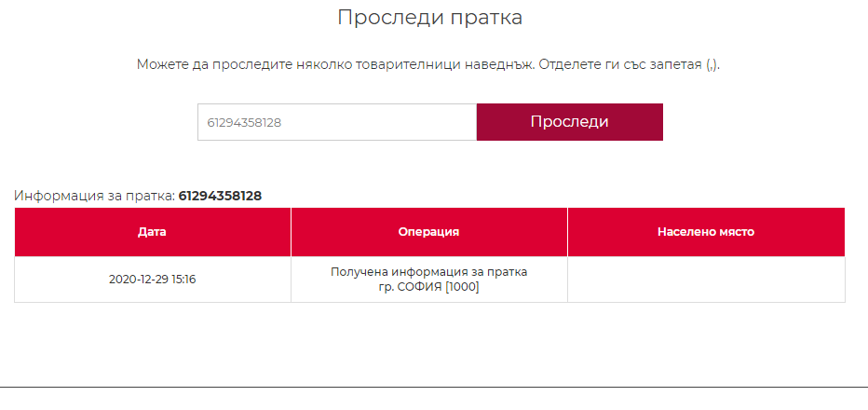Click the Дата column header
Screen dimensions: 868x410
[x=152, y=232]
